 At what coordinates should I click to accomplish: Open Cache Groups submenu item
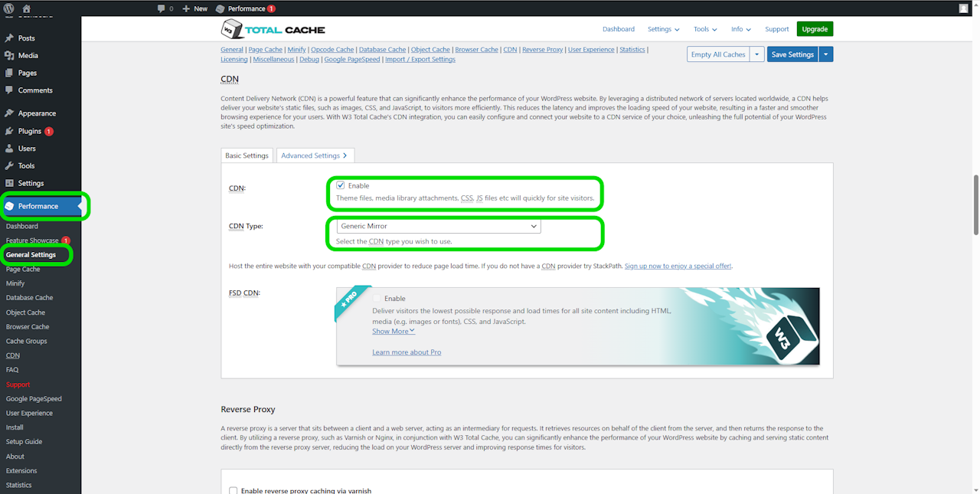[27, 342]
